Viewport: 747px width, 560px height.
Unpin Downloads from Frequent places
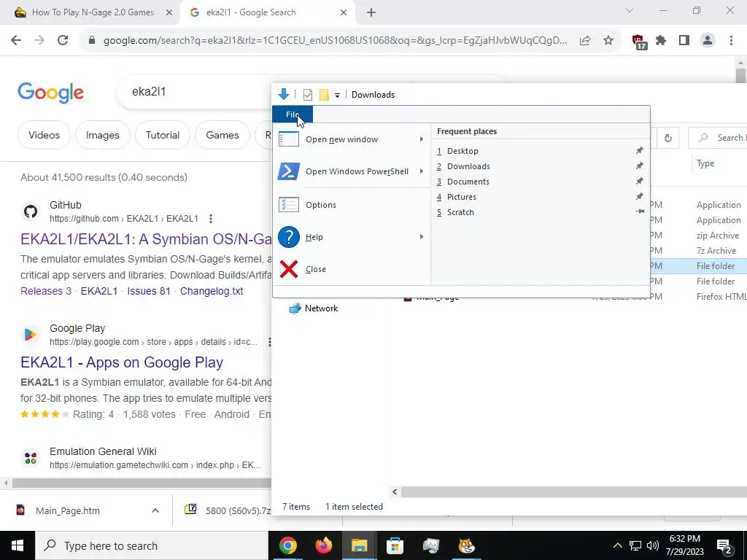click(639, 166)
